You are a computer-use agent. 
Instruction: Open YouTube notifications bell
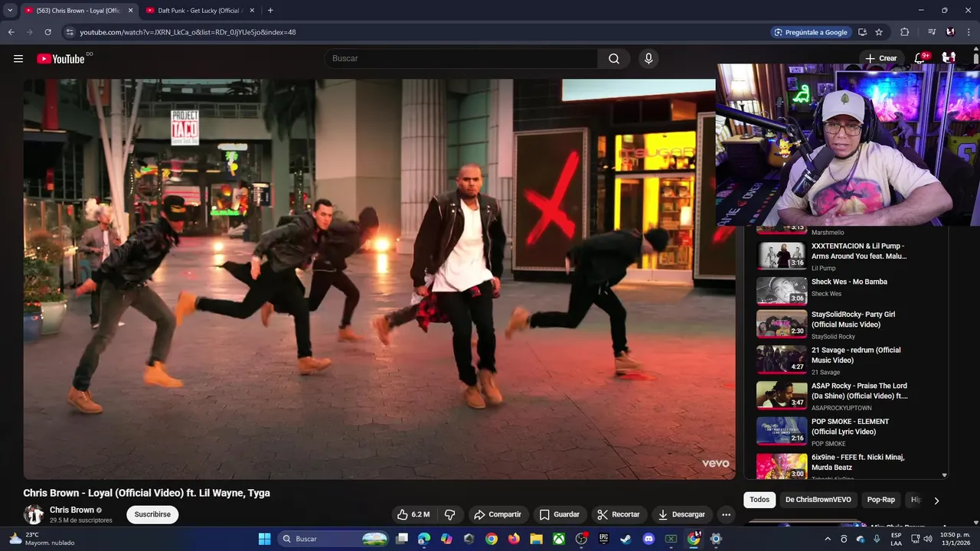[x=920, y=58]
